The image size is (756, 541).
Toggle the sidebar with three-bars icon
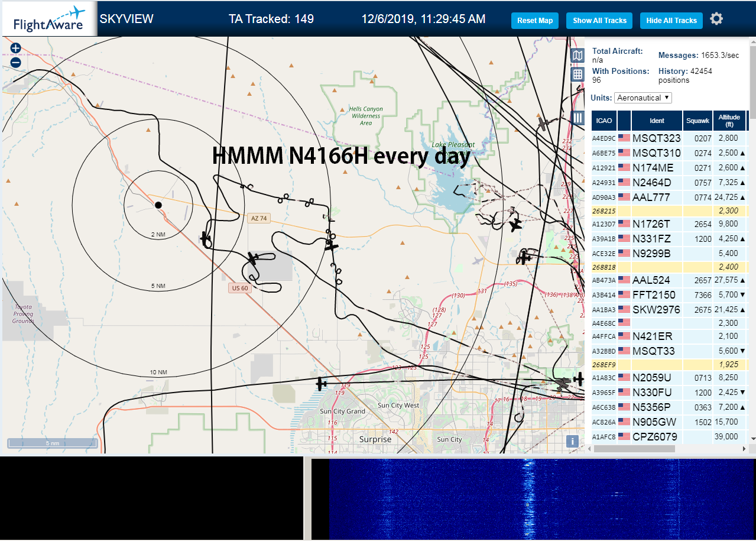pyautogui.click(x=578, y=118)
